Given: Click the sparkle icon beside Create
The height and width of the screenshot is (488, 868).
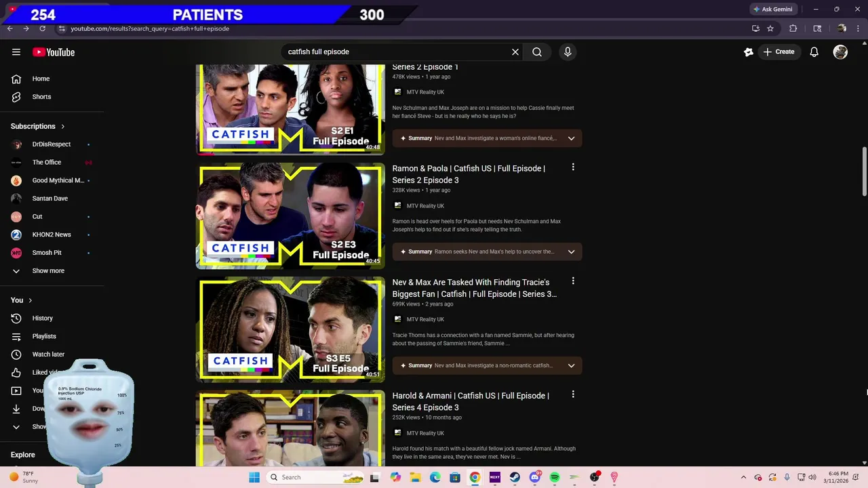Looking at the screenshot, I should tap(749, 52).
